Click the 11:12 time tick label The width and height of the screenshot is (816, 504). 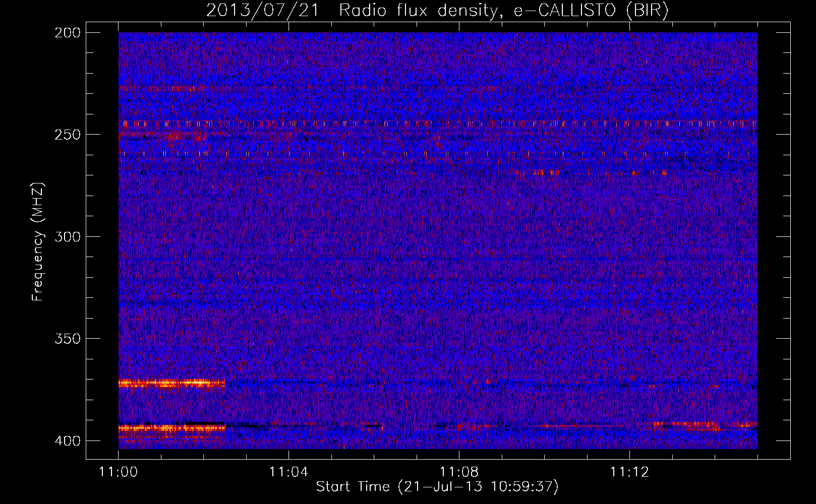(629, 472)
